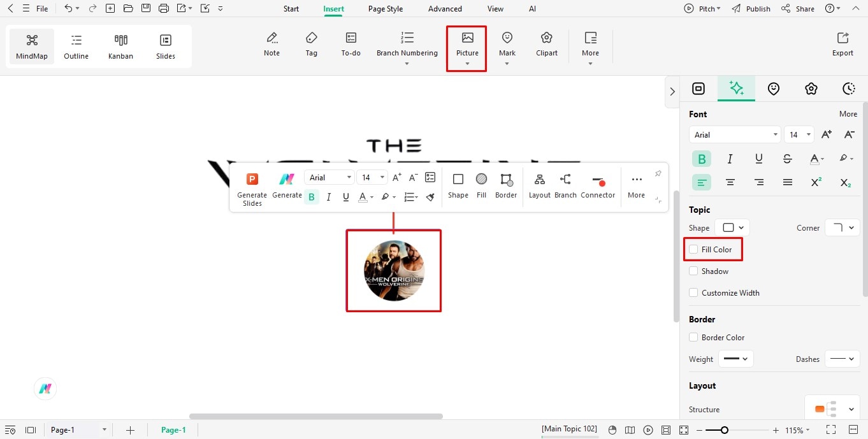
Task: Click the Redo arrow icon
Action: (x=93, y=8)
